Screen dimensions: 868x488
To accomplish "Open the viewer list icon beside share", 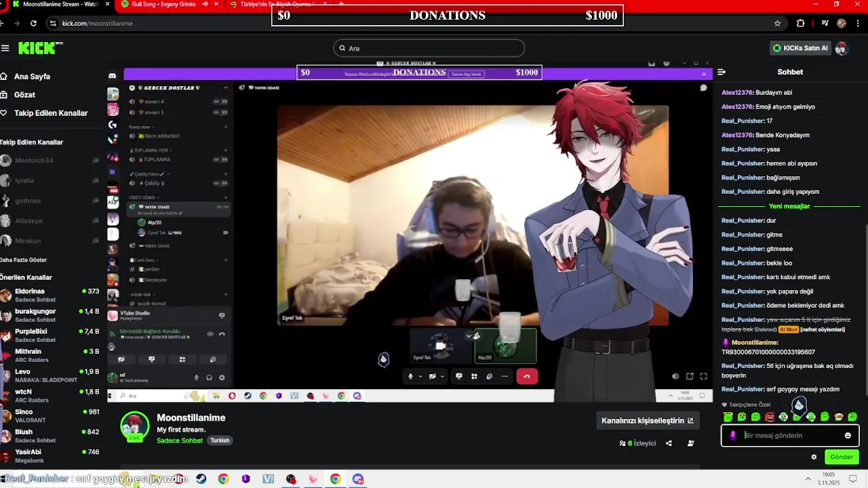I will click(690, 443).
